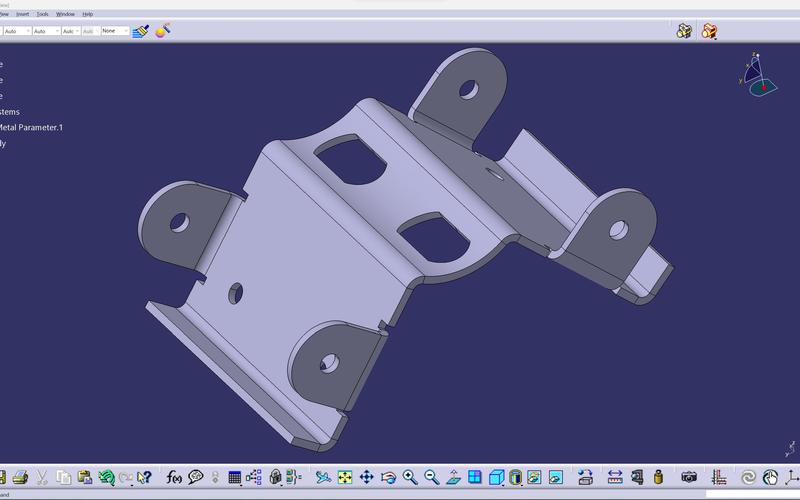Viewport: 800px width, 500px height.
Task: Click the Equivalent Dimensions bracket icon
Action: 293,478
